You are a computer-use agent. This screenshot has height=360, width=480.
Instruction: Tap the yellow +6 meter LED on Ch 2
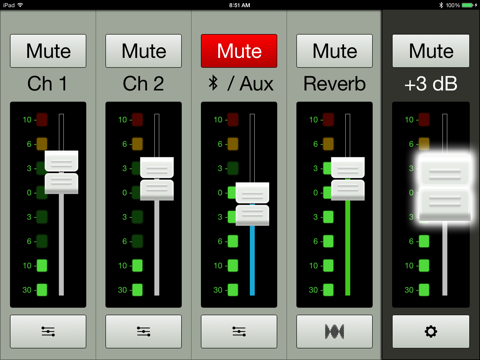pyautogui.click(x=137, y=144)
